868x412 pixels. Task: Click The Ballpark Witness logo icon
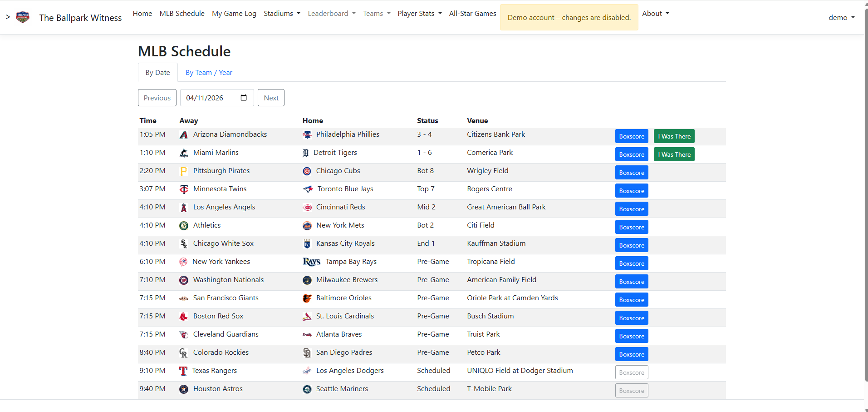point(23,17)
